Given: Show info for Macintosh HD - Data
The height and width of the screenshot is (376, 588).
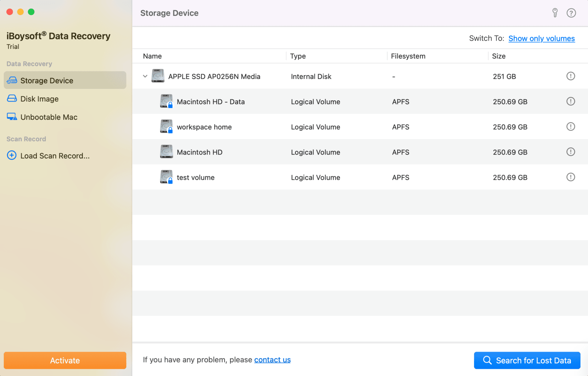Looking at the screenshot, I should pos(571,101).
